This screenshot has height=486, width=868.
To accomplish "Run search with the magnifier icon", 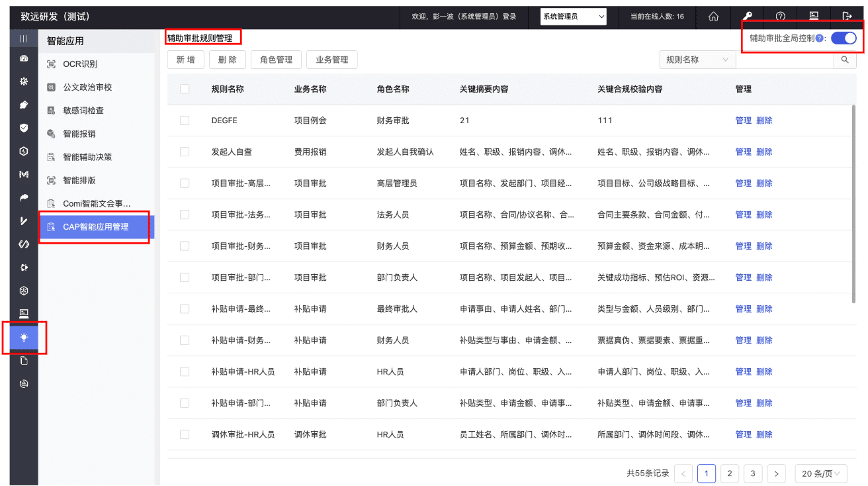I will (844, 60).
